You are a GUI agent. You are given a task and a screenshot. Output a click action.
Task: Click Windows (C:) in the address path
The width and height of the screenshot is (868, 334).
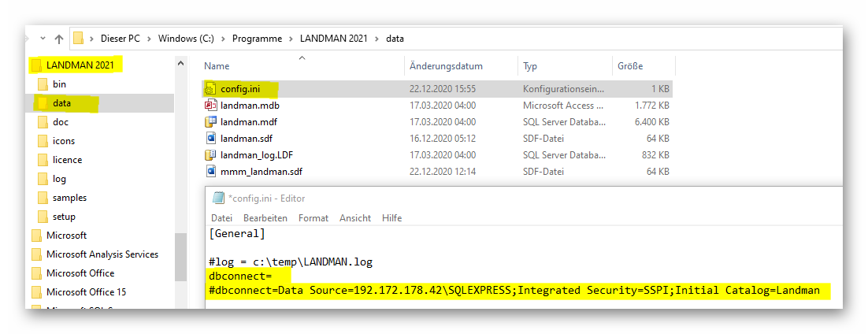point(186,39)
